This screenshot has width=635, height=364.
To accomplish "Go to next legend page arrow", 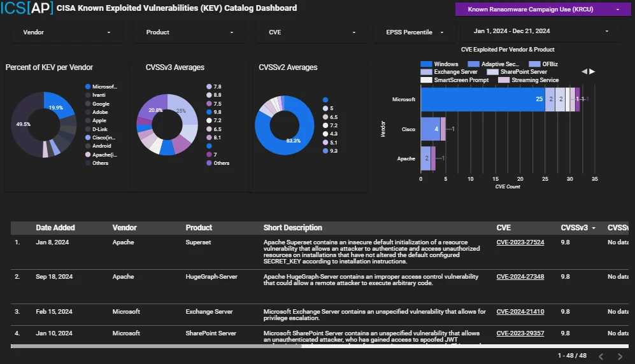I will (x=592, y=71).
